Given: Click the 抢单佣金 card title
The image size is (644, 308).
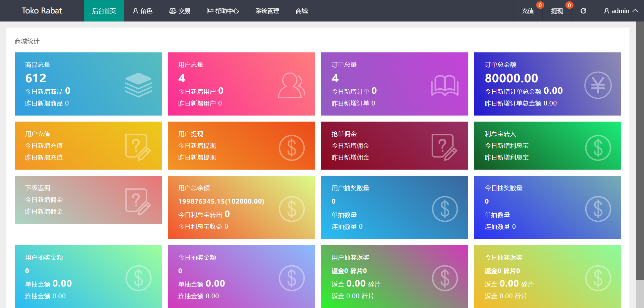Looking at the screenshot, I should point(344,134).
